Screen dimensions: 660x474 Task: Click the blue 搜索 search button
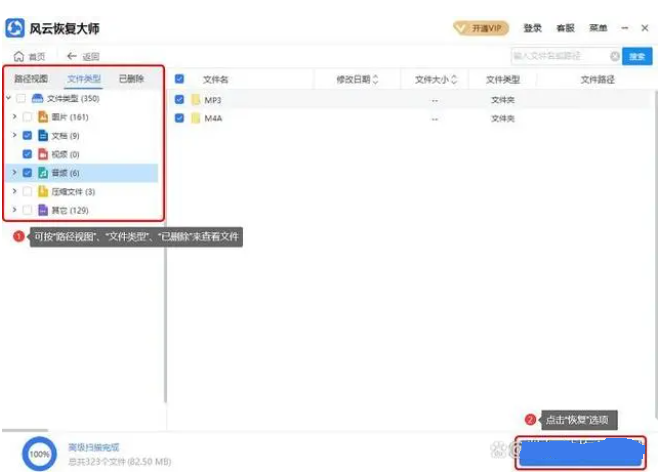point(637,56)
